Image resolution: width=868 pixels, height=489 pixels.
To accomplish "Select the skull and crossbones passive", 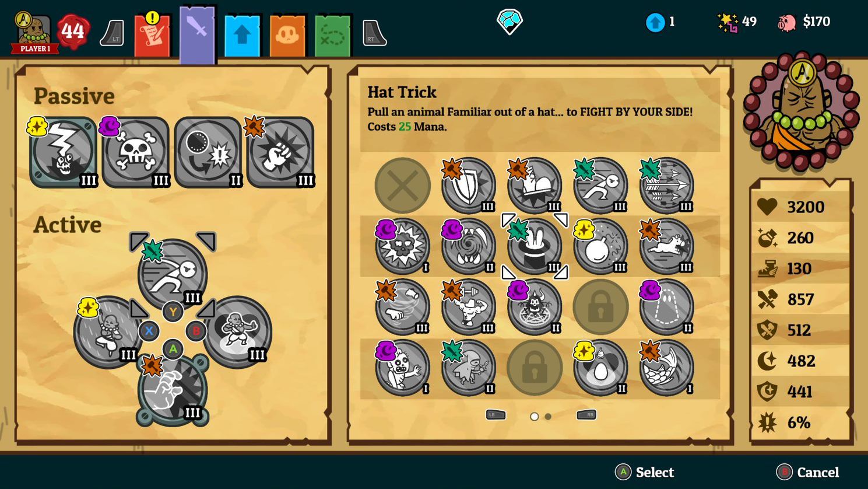I will (x=135, y=152).
